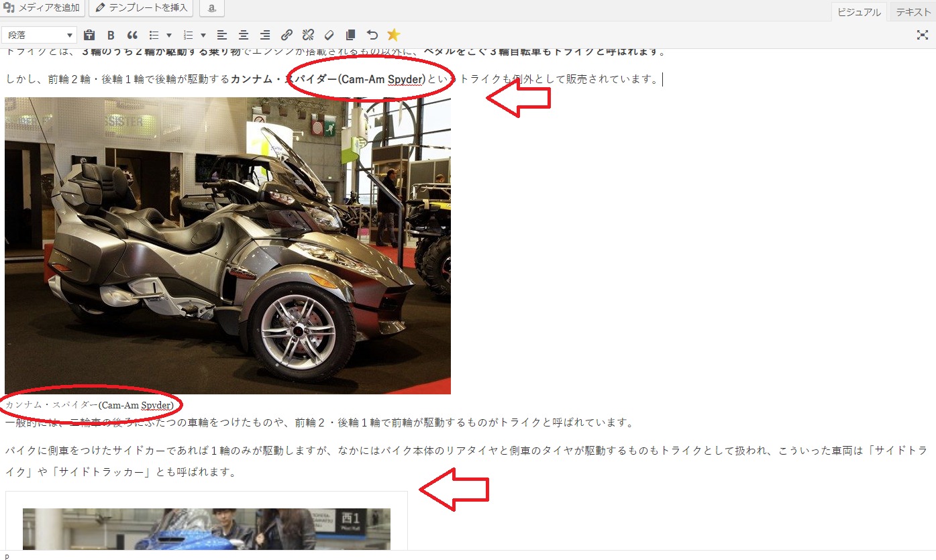Select the partially visible blue motorcycle image

207,528
